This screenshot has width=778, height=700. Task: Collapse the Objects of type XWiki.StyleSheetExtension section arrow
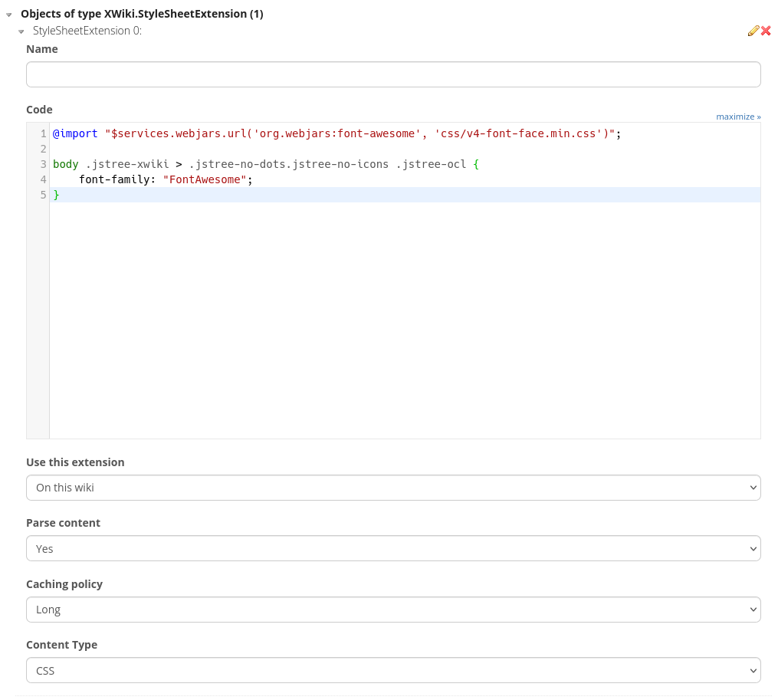9,15
